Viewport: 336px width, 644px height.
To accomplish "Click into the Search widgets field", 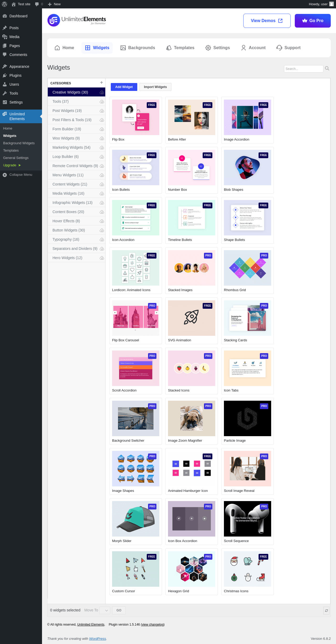I will point(303,69).
